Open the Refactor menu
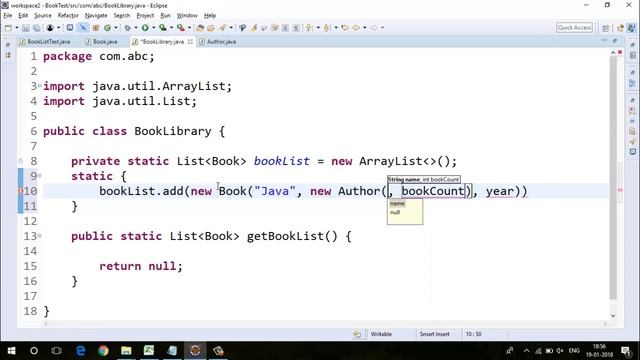Viewport: 640px width, 360px height. pyautogui.click(x=68, y=16)
